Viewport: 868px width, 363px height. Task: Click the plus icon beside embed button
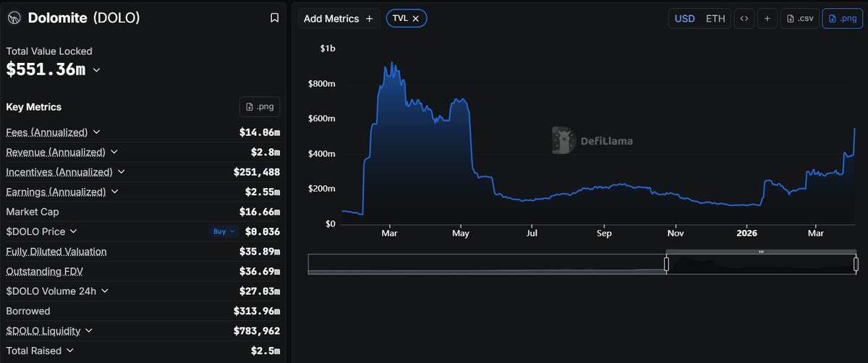tap(767, 19)
